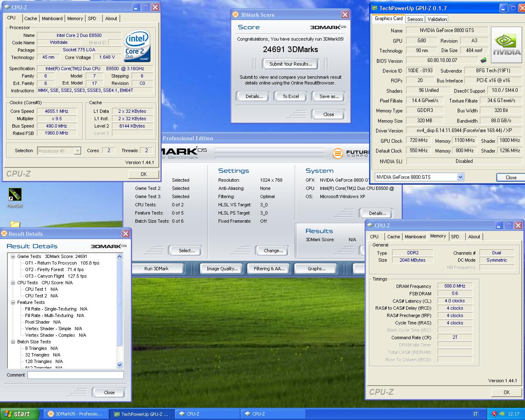Open the Memory tab in top CPU-Z window
Viewport: 525px width, 420px height.
click(x=75, y=18)
